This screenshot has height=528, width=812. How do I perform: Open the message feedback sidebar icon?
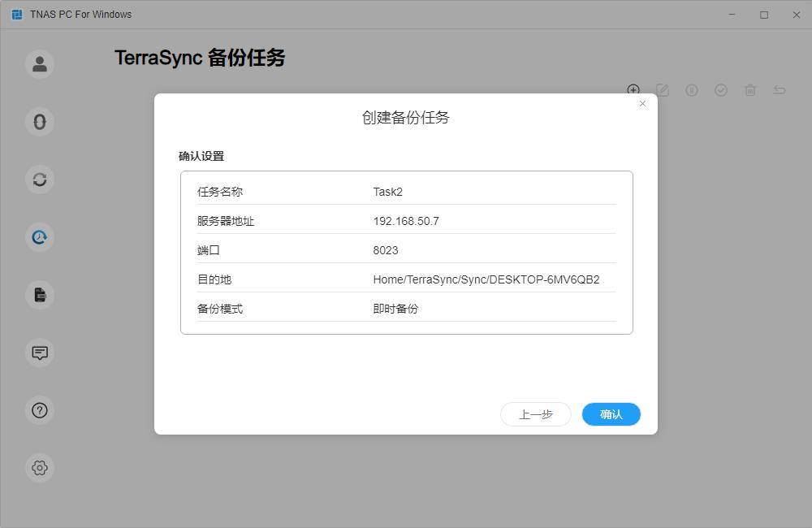[x=40, y=353]
